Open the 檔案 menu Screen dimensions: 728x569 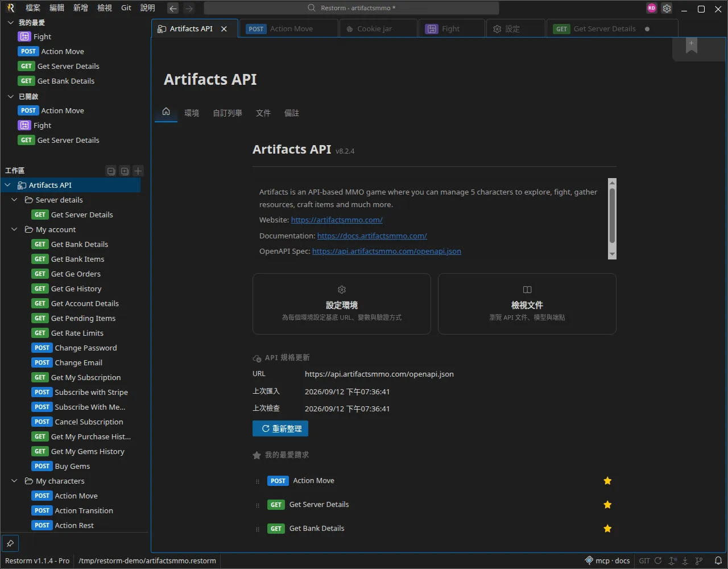click(x=33, y=8)
